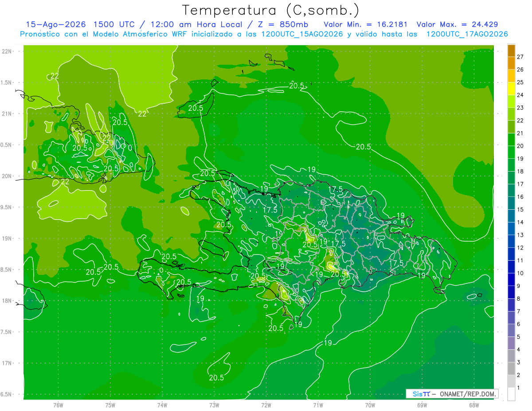Click the color scale label 7
532x411 pixels.
coord(518,311)
